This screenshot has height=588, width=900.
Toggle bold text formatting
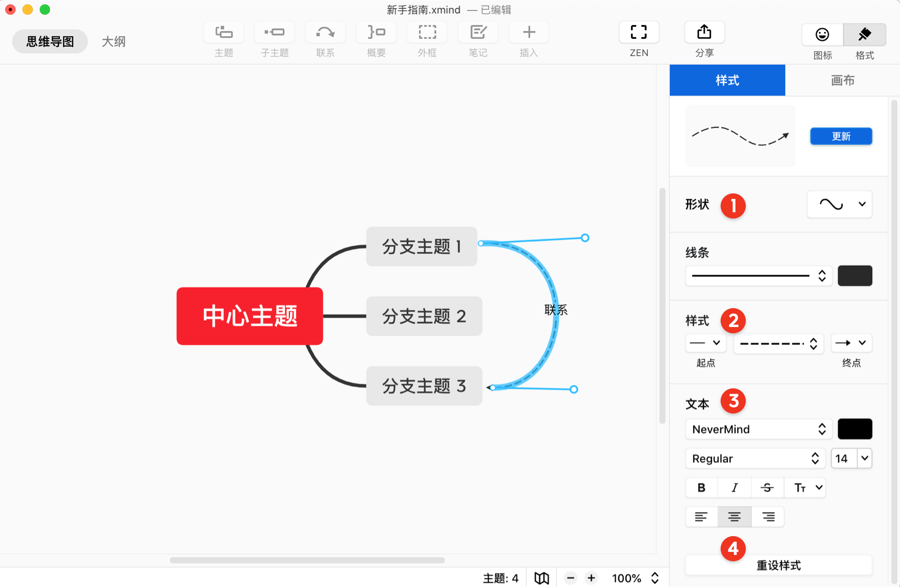coord(701,488)
